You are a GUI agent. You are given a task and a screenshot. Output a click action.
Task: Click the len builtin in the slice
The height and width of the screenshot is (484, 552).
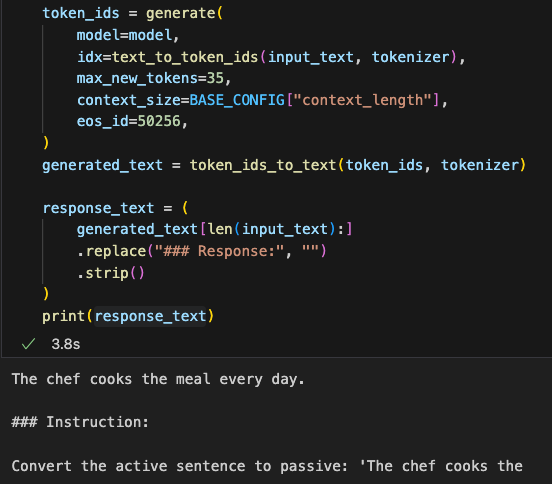click(x=220, y=230)
